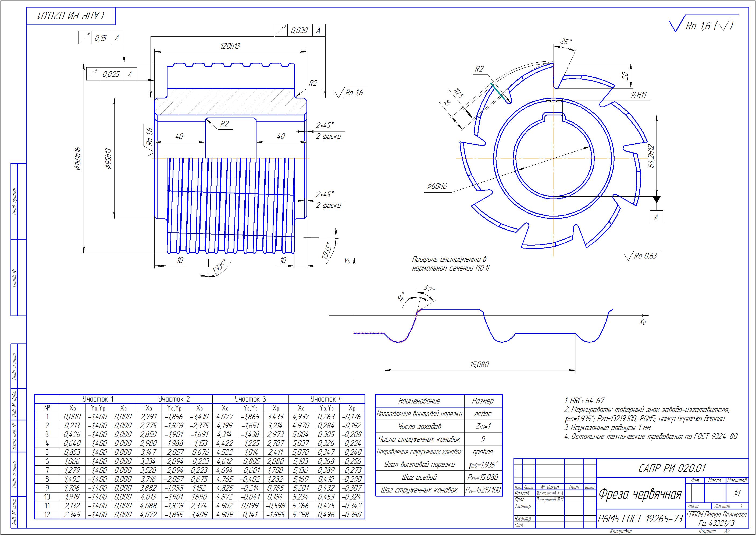Click the datum A box under the cutter view
Image resolution: width=756 pixels, height=535 pixels.
[x=656, y=217]
